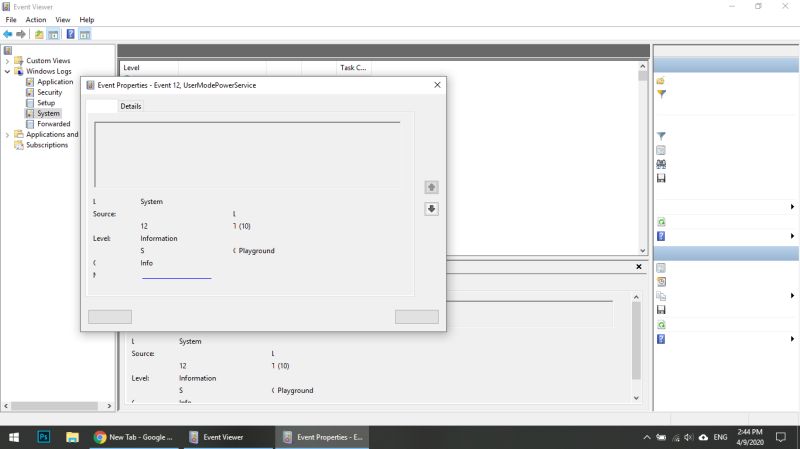Toggle Show/Hide Console Tree toolbar icon

53,34
